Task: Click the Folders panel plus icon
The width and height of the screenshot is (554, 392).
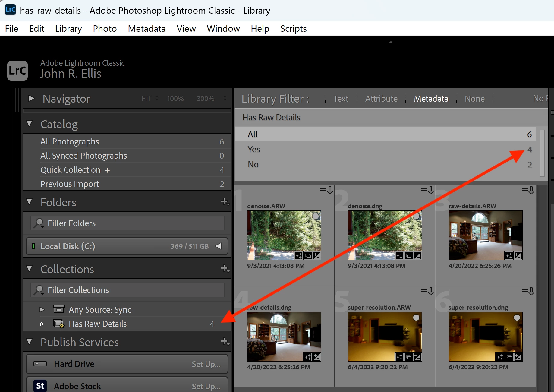Action: (225, 201)
